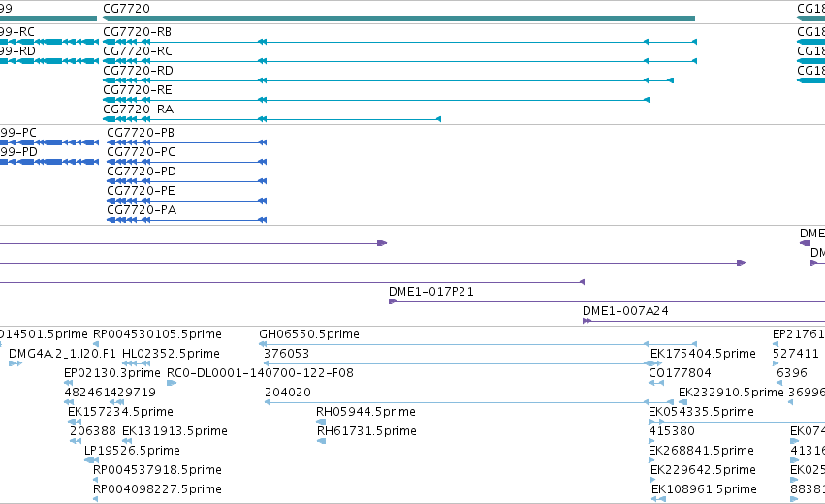The height and width of the screenshot is (504, 825).
Task: Click the EK108961.5prime arrow glyph
Action: click(x=658, y=499)
